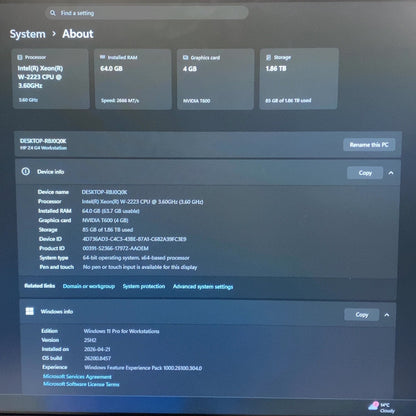
Task: Copy the Device info details
Action: (x=365, y=173)
